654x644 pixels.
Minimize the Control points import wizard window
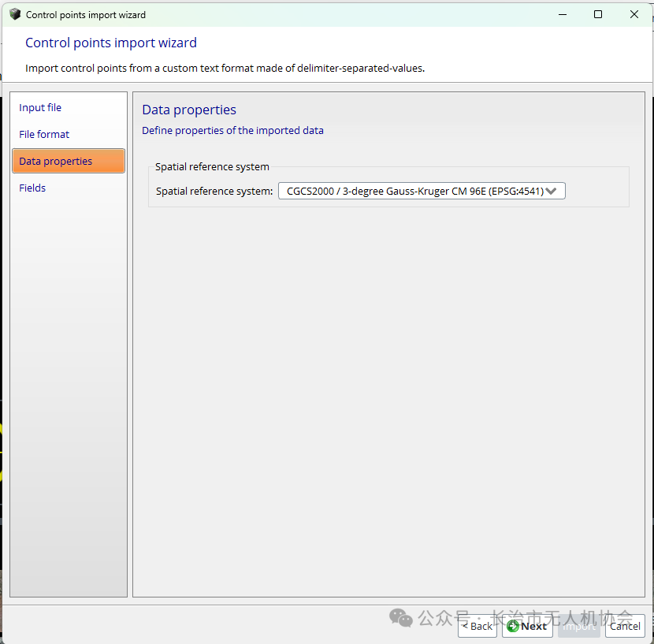563,15
